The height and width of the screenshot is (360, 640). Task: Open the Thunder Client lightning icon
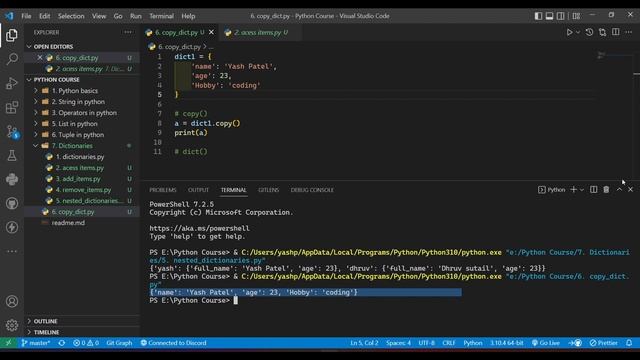click(12, 227)
